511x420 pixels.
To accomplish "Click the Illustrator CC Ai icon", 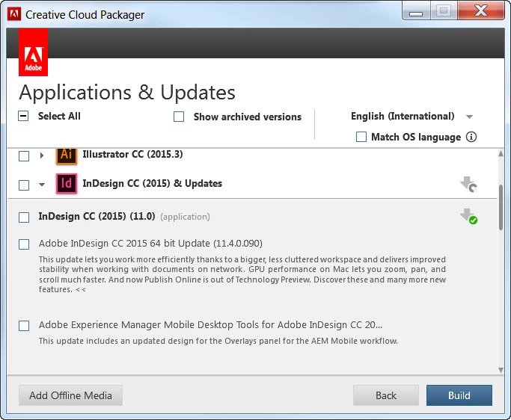I will (x=67, y=155).
